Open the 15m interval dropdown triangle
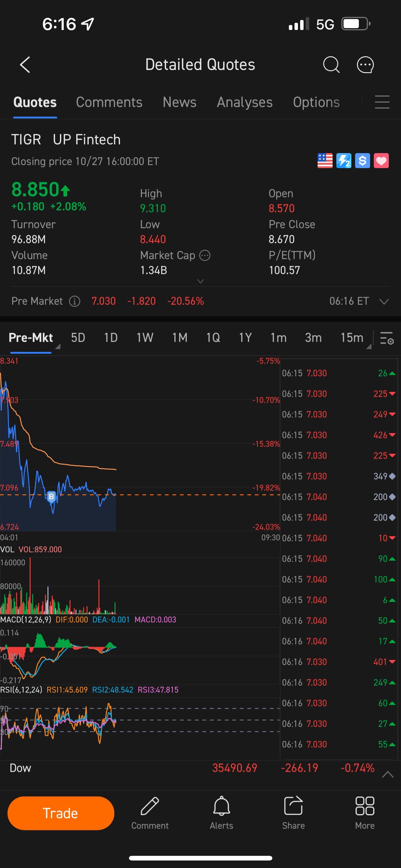This screenshot has height=868, width=401. tap(369, 347)
